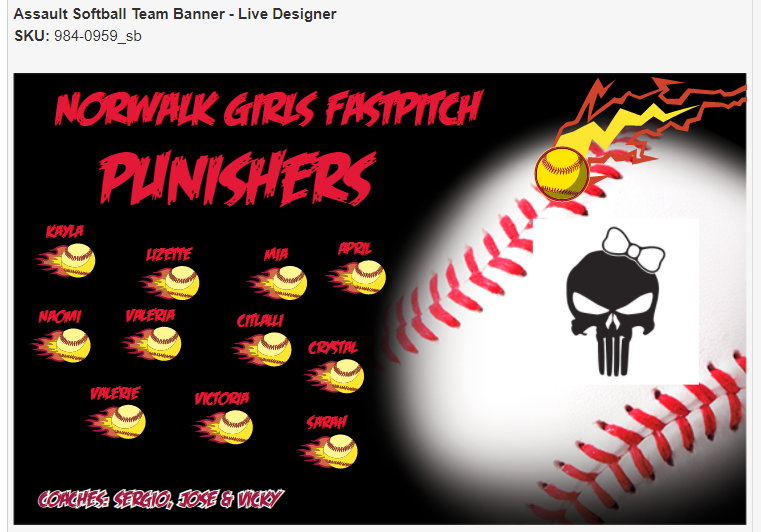Click the flaming softball under VALERIA
This screenshot has width=761, height=532.
click(x=151, y=344)
